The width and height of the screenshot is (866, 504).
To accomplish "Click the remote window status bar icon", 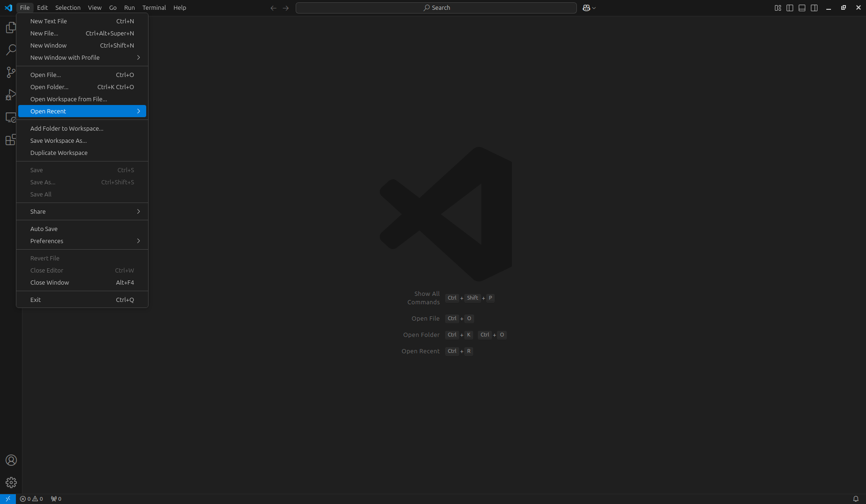I will coord(8,499).
